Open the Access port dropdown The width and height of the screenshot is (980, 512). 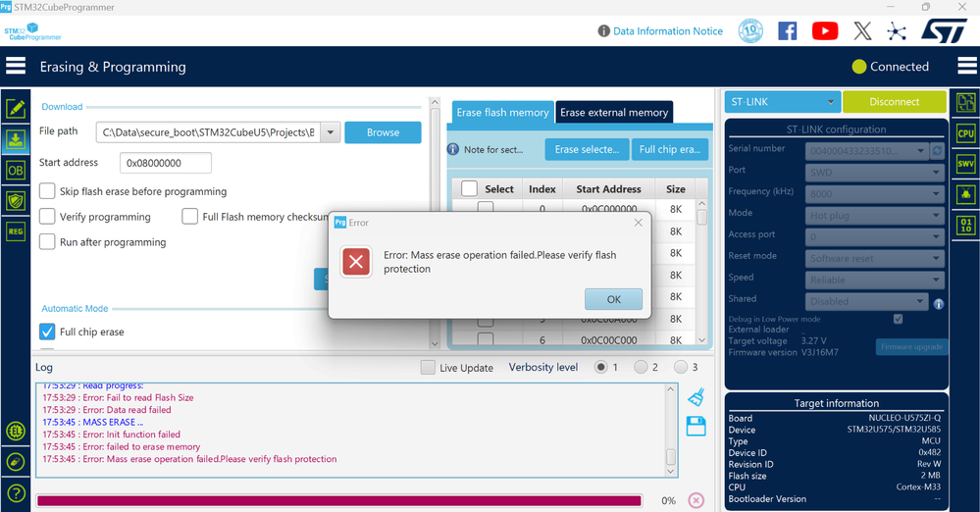(874, 237)
